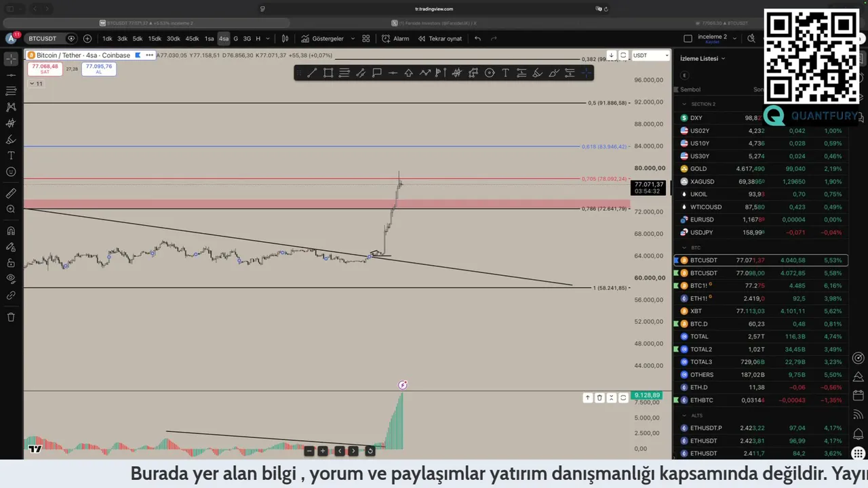The width and height of the screenshot is (868, 488).
Task: Click the fullscreen square icon beside inceleme 2
Action: 688,39
